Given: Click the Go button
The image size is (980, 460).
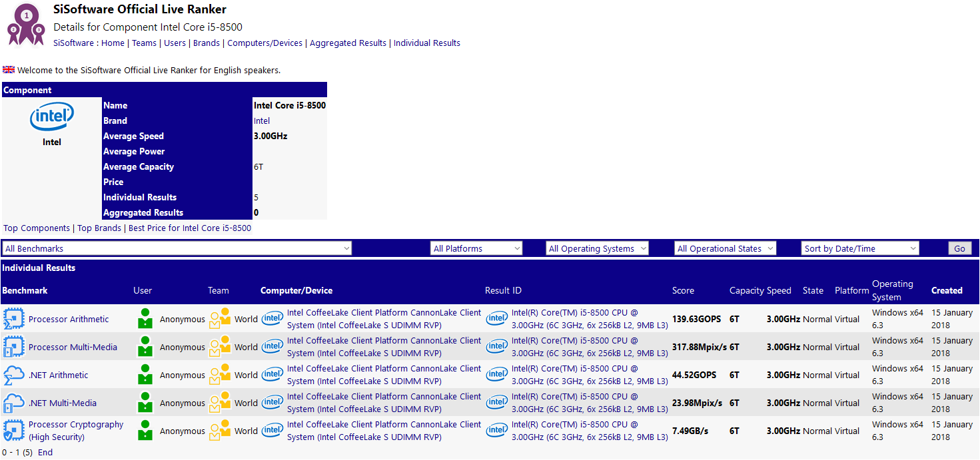Looking at the screenshot, I should [960, 248].
